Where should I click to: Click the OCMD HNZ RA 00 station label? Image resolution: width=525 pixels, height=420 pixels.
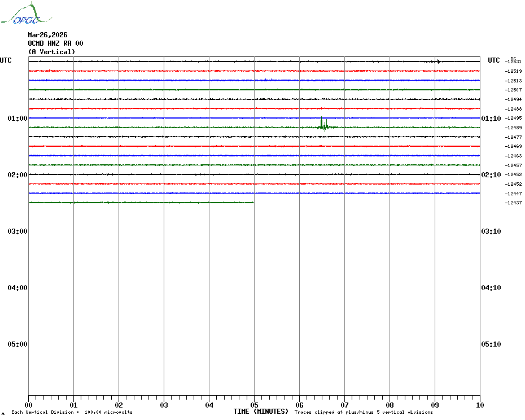55,43
